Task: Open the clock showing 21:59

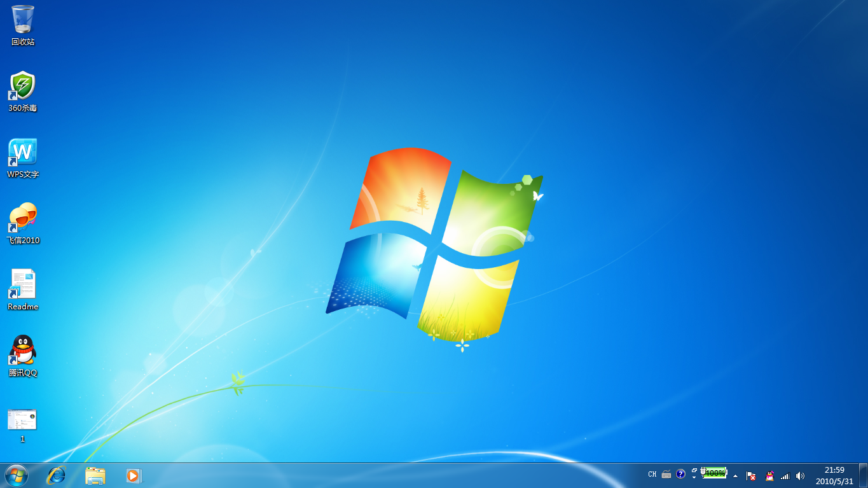Action: click(x=834, y=475)
